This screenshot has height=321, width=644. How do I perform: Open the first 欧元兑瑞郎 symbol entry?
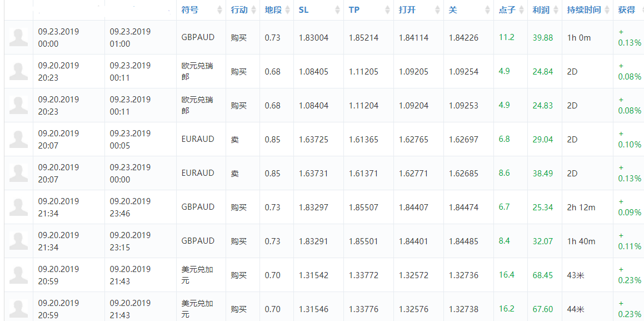197,71
